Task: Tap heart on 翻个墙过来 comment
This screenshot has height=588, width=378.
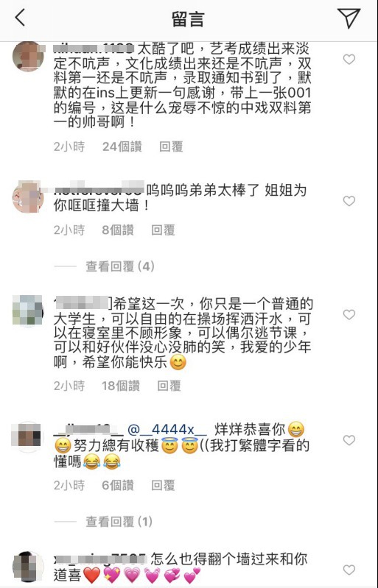Action: tap(349, 570)
